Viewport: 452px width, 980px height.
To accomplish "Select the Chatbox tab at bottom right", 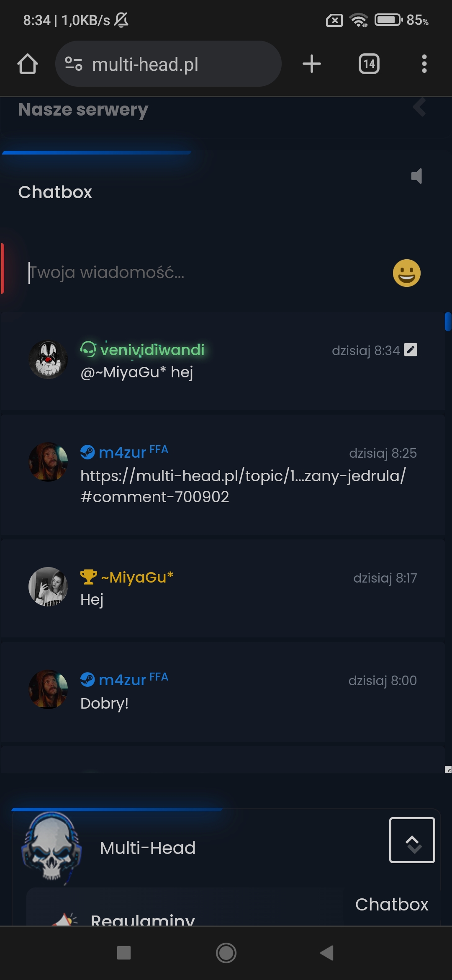I will 392,904.
